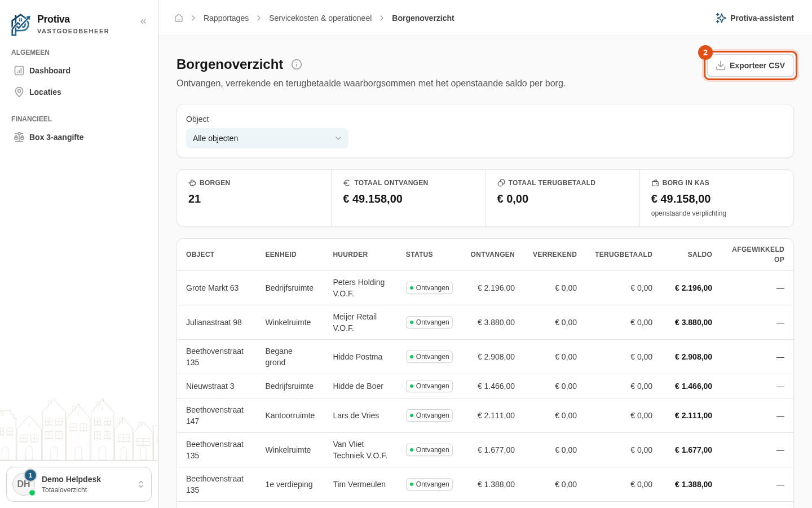Click the Protiva-assistent sparkle icon

[721, 18]
